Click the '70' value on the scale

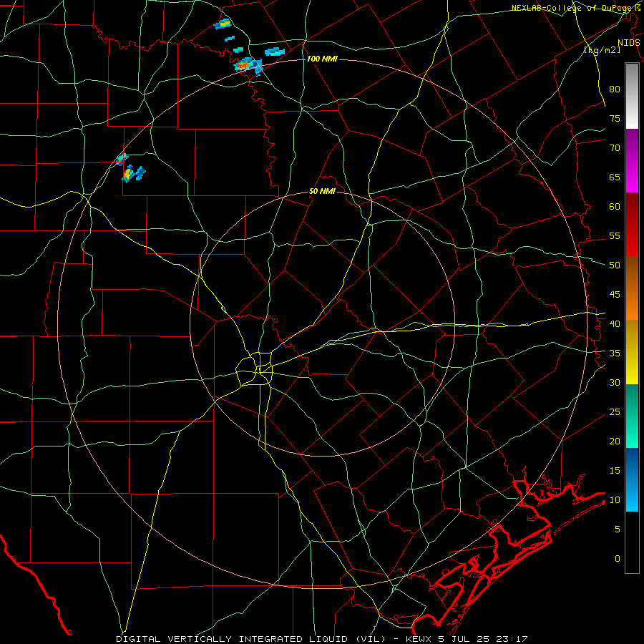pyautogui.click(x=615, y=148)
